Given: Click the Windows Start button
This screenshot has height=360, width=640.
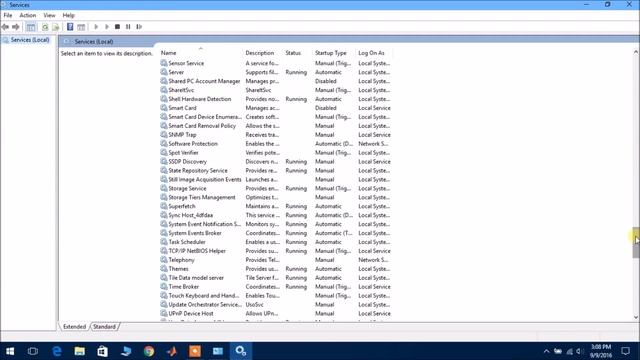Looking at the screenshot, I should click(10, 351).
